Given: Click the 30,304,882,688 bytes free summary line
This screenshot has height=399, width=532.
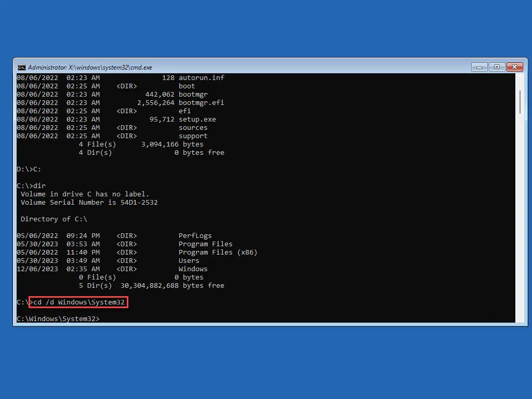Looking at the screenshot, I should click(151, 285).
